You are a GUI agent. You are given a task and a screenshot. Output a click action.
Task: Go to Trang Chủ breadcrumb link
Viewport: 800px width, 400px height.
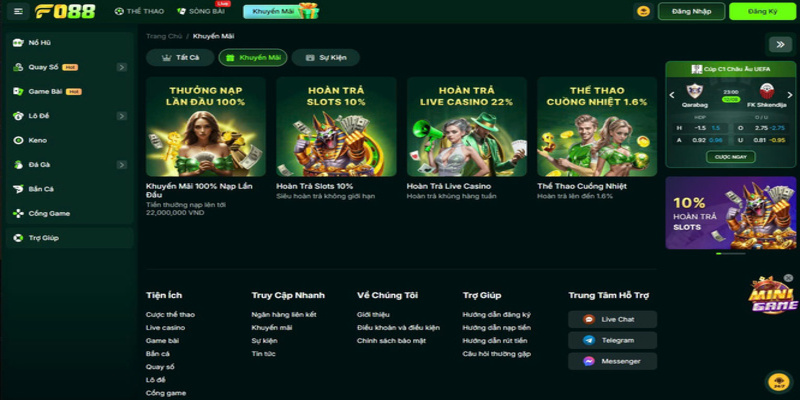click(164, 36)
